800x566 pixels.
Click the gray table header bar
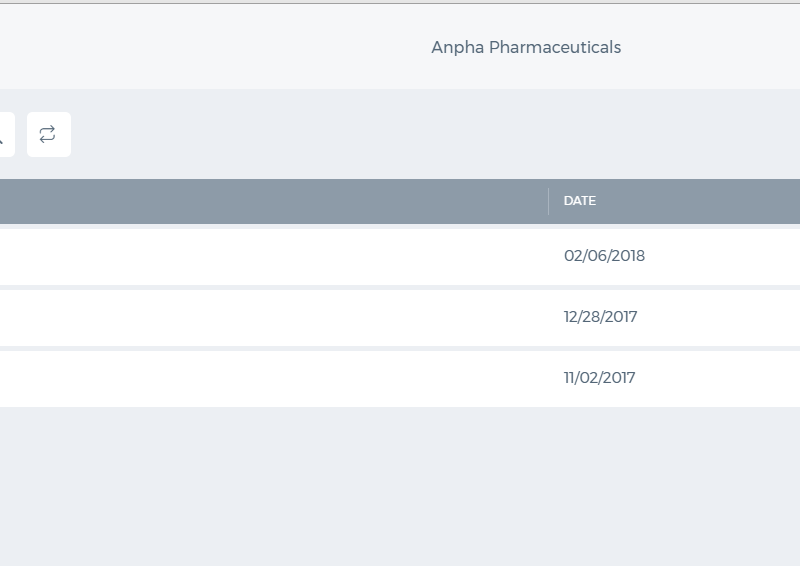click(x=400, y=201)
